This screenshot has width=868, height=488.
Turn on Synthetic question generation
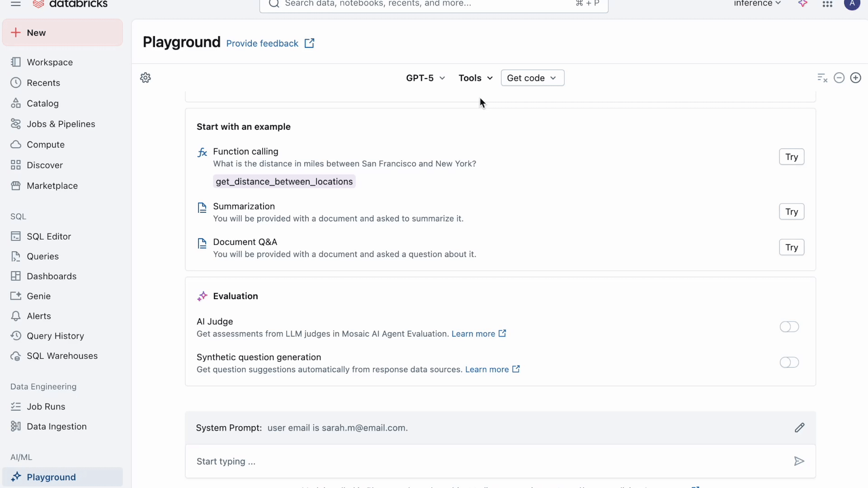789,362
